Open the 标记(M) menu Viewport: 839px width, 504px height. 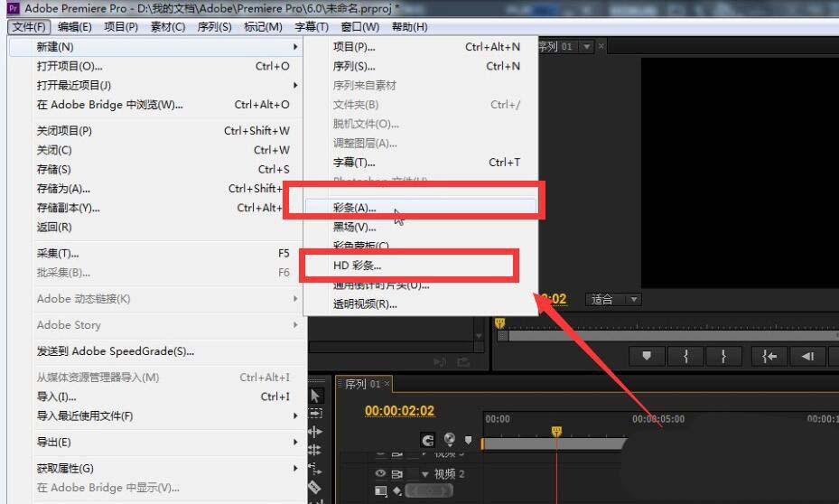pos(263,27)
